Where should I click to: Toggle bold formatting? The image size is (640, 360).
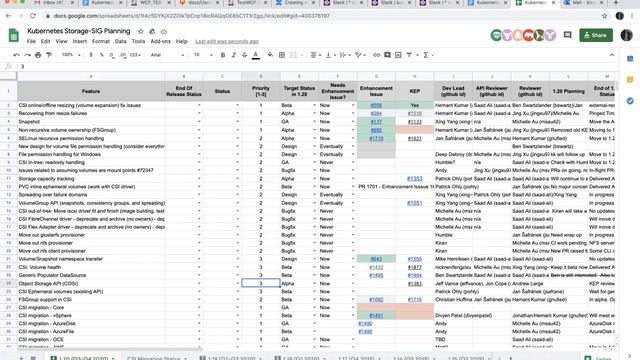[x=223, y=55]
